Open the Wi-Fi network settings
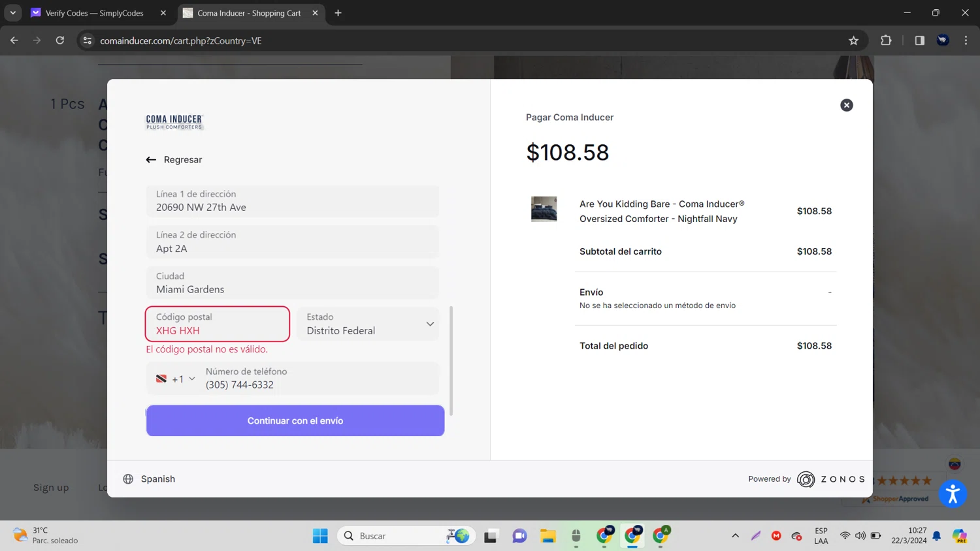The image size is (980, 551). [x=845, y=536]
